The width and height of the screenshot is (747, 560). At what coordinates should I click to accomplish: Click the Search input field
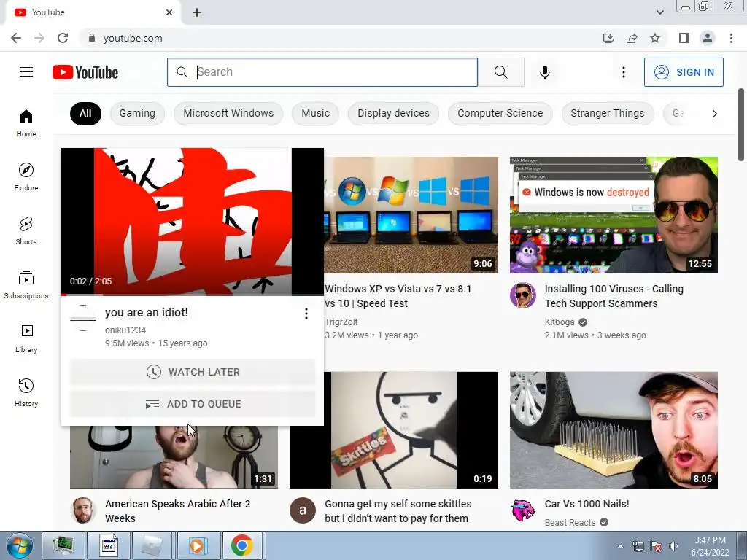pyautogui.click(x=322, y=72)
